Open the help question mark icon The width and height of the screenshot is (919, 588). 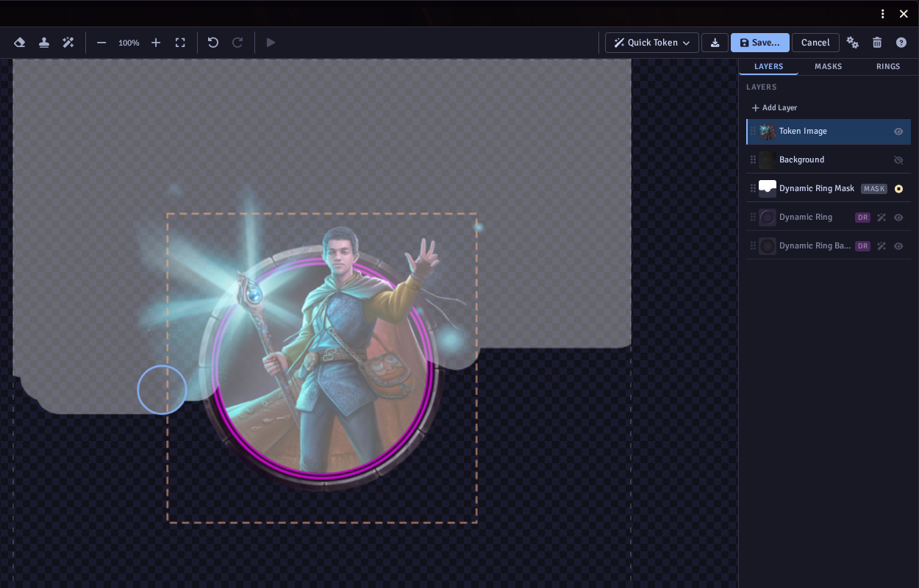[901, 43]
